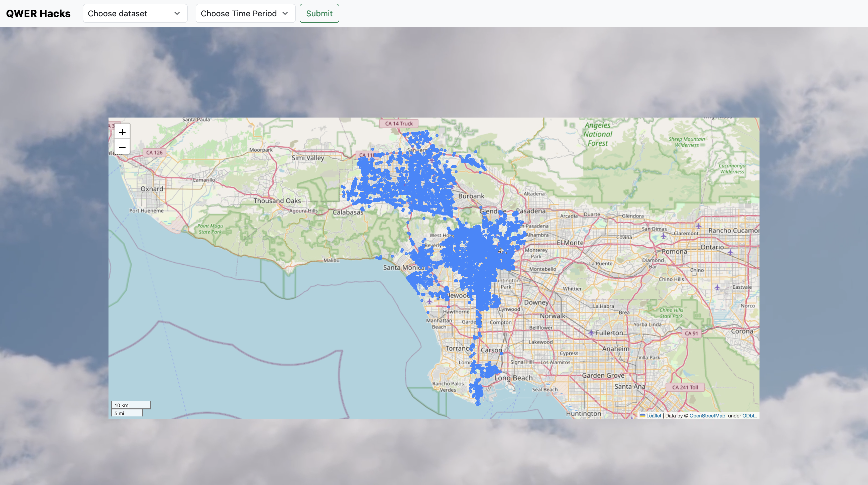The width and height of the screenshot is (868, 485).
Task: Click the map zoom in plus button
Action: click(122, 132)
